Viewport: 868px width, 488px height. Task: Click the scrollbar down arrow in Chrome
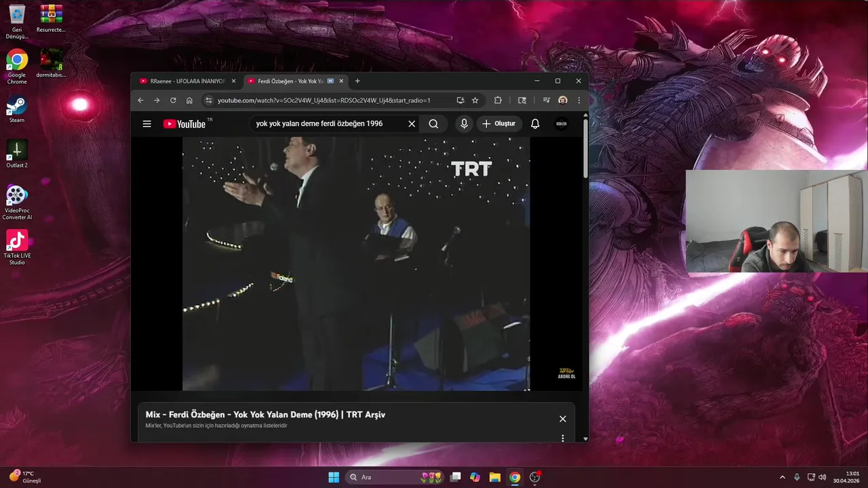[585, 439]
